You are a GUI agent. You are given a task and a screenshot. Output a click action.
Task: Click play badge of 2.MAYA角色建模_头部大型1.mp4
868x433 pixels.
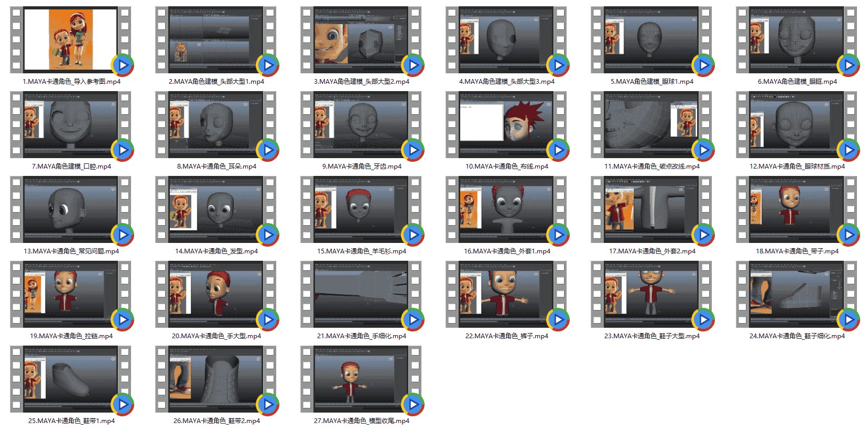(268, 65)
